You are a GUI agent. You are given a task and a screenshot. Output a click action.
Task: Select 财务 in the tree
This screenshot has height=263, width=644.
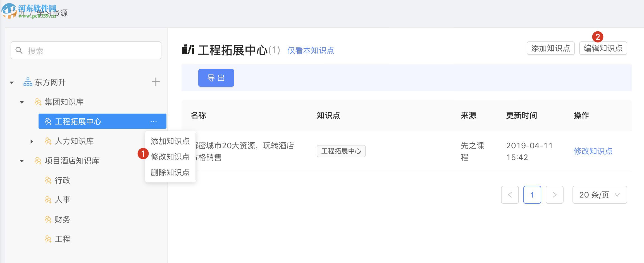point(62,219)
